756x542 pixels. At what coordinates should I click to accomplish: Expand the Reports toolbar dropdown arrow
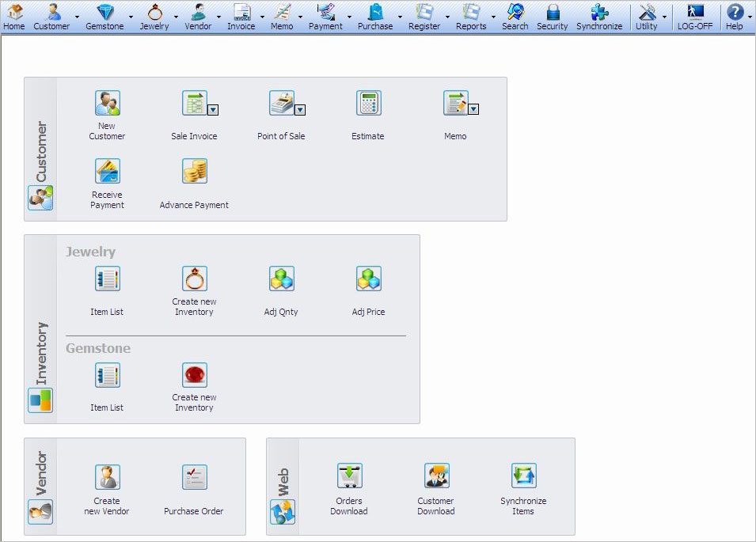pos(493,17)
